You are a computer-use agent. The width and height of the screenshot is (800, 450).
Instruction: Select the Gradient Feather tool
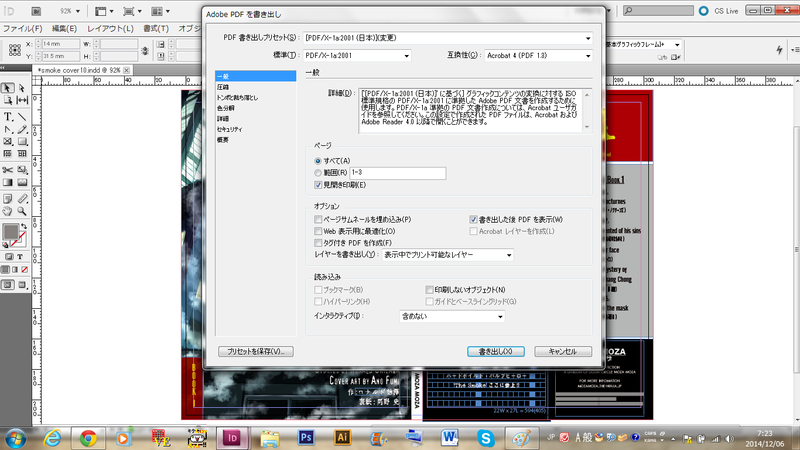coord(22,182)
